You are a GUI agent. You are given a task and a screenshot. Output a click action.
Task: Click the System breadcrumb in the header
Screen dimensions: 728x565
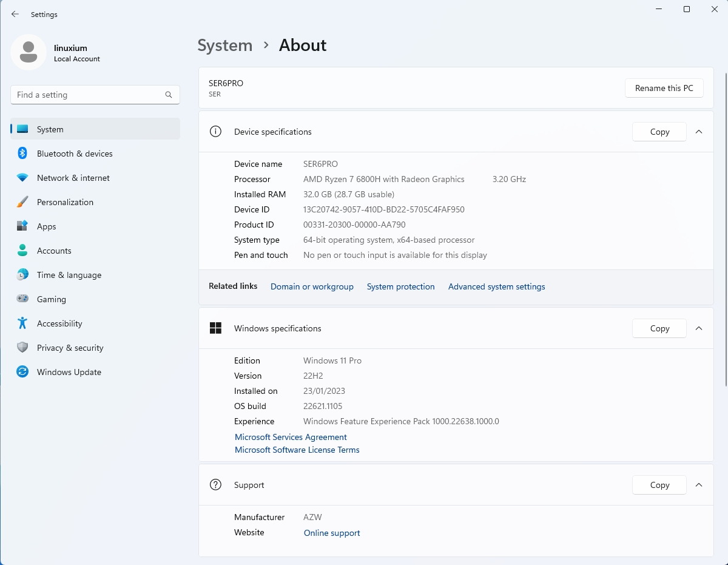pos(225,46)
